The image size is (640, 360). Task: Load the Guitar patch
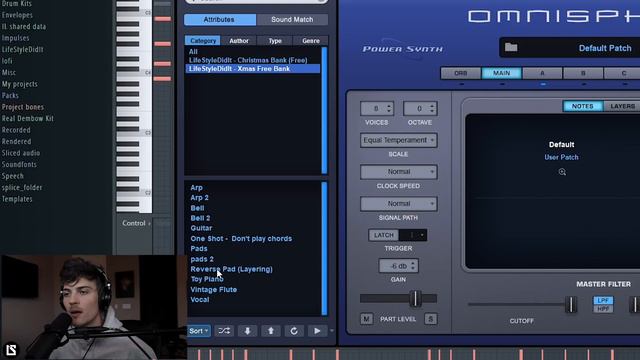(201, 228)
